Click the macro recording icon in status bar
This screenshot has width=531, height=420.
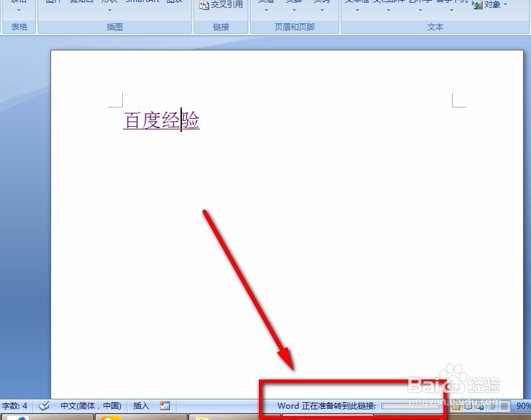pyautogui.click(x=165, y=405)
